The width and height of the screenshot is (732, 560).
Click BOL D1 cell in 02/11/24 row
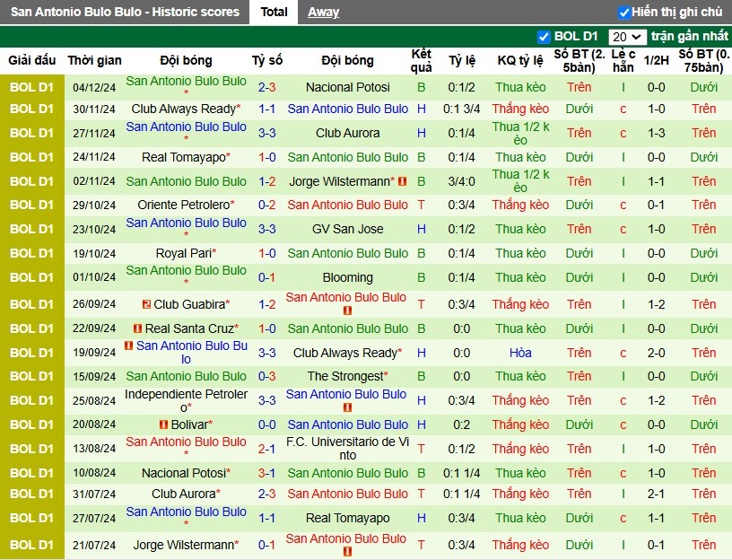coord(31,181)
